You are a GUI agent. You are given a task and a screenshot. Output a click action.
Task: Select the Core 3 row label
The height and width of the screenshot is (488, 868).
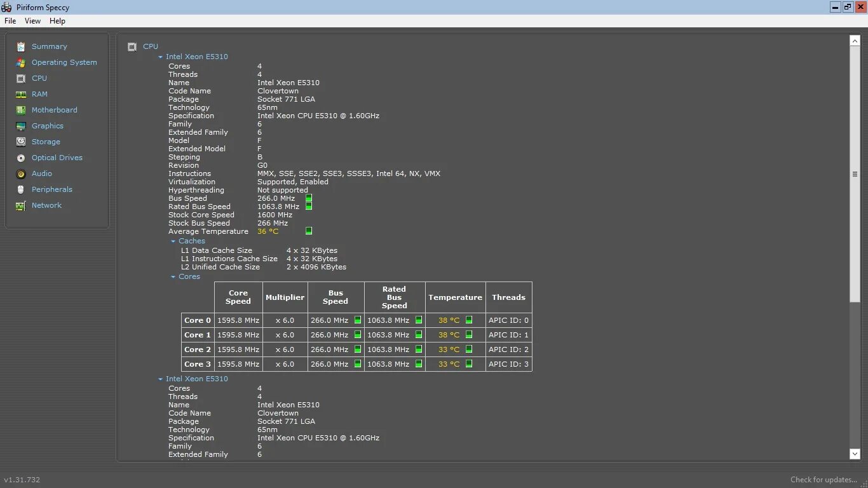point(198,364)
